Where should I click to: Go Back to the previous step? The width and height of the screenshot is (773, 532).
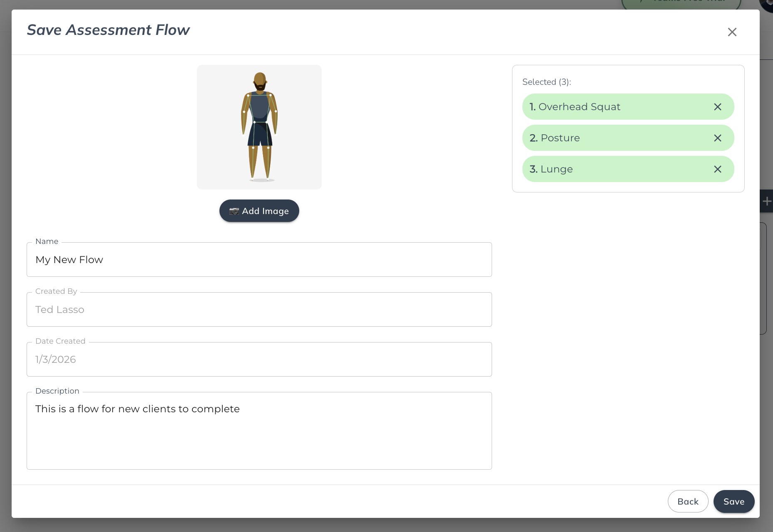688,501
